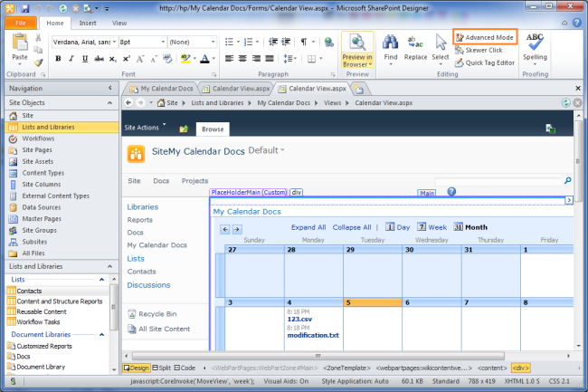The height and width of the screenshot is (392, 588).
Task: Collapse the Document Libraries group
Action: point(101,334)
